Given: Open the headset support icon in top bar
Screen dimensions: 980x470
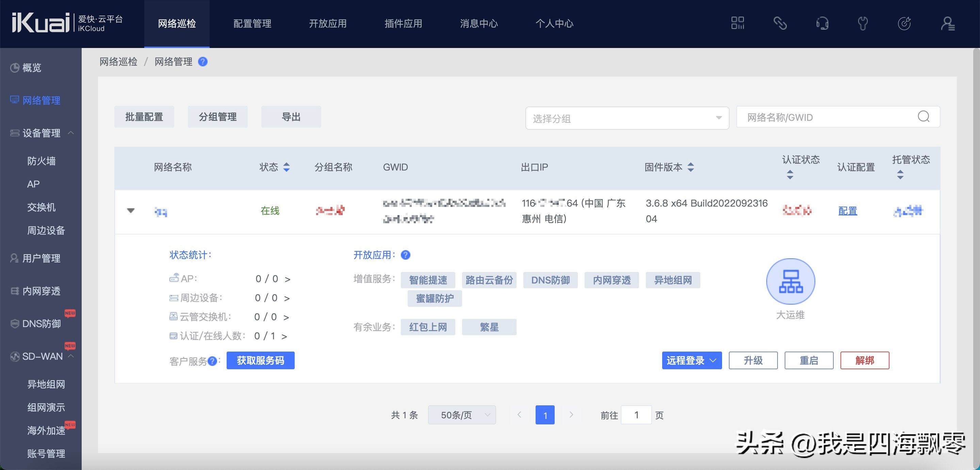Looking at the screenshot, I should point(822,23).
